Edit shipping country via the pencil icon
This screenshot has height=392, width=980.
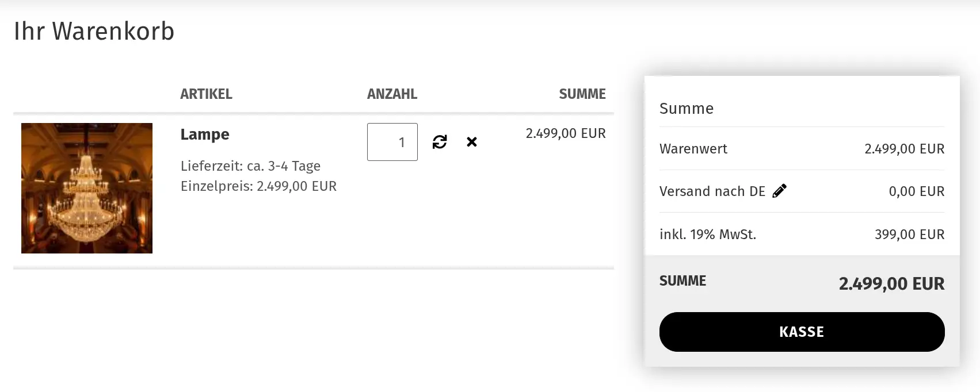[779, 191]
